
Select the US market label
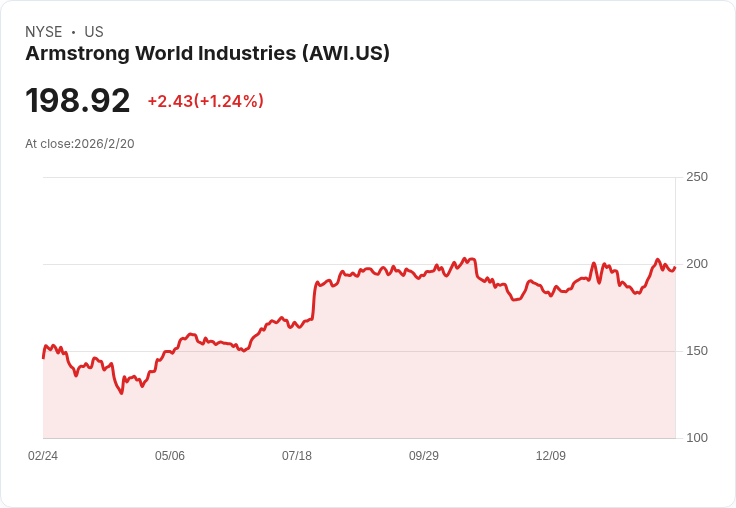pyautogui.click(x=94, y=32)
